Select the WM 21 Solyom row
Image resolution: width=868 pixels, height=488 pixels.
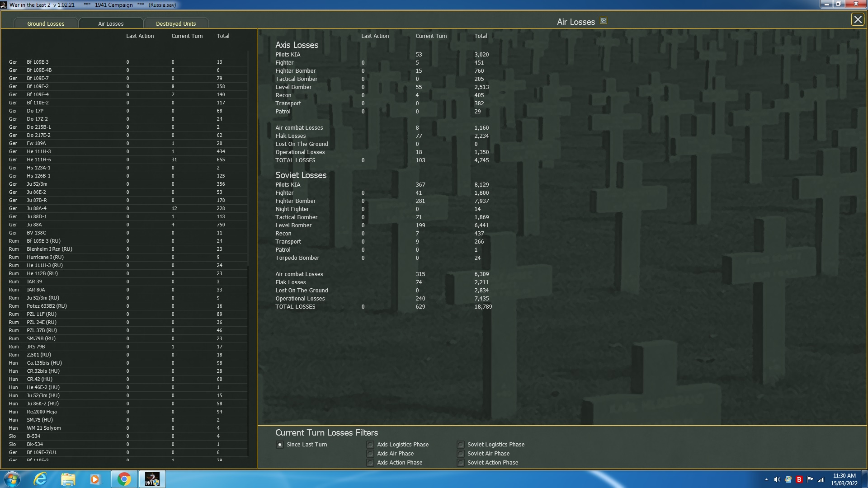click(127, 428)
